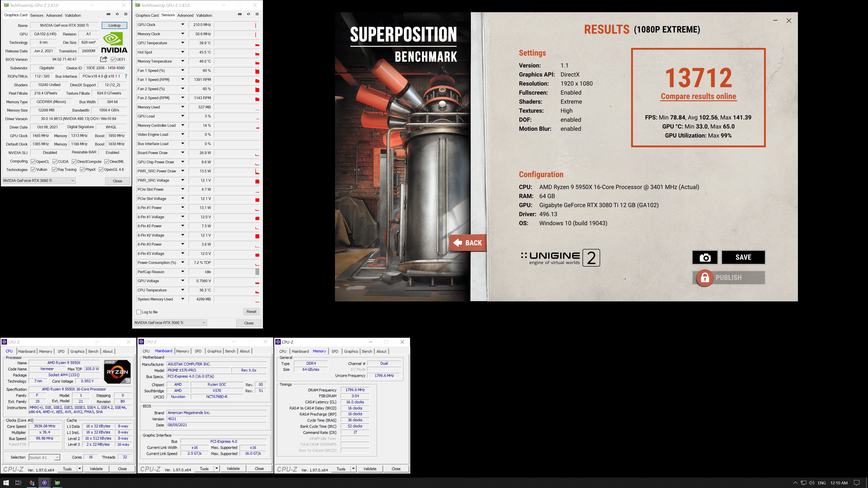Open the notification center
The width and height of the screenshot is (868, 488).
(857, 483)
